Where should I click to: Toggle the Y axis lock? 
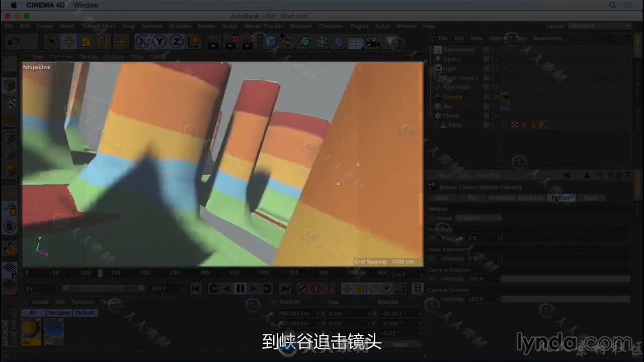pos(159,42)
